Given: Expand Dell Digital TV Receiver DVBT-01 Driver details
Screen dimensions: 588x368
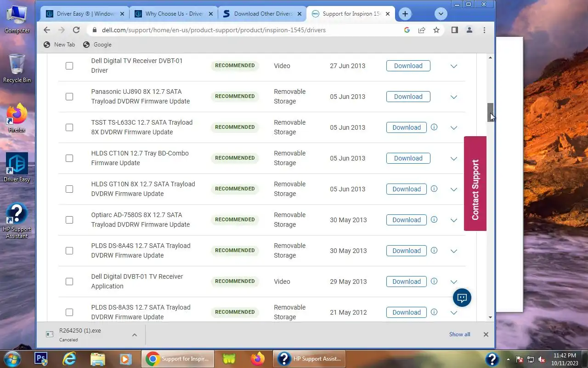Looking at the screenshot, I should [x=454, y=66].
